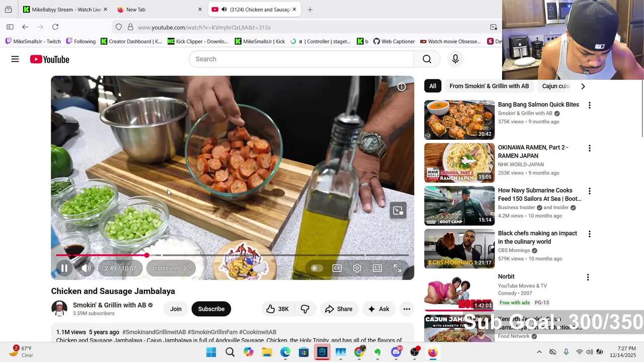This screenshot has height=362, width=644.
Task: Go back with browser back arrow
Action: pyautogui.click(x=25, y=27)
